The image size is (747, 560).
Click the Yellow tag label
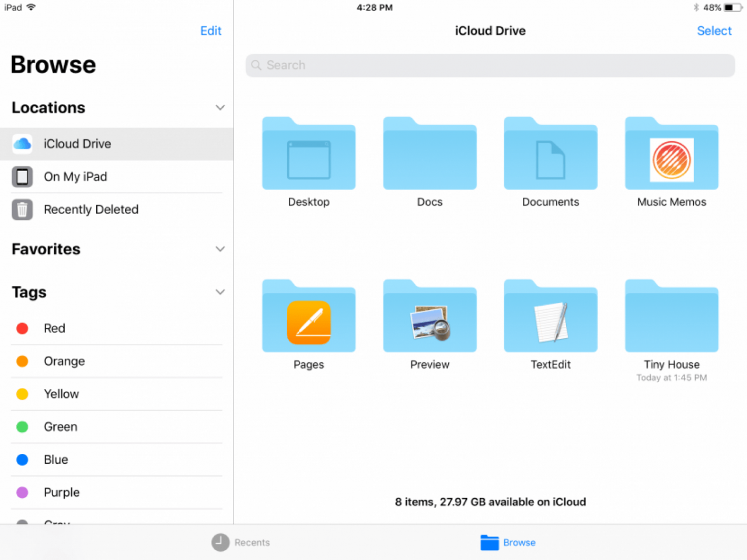61,394
